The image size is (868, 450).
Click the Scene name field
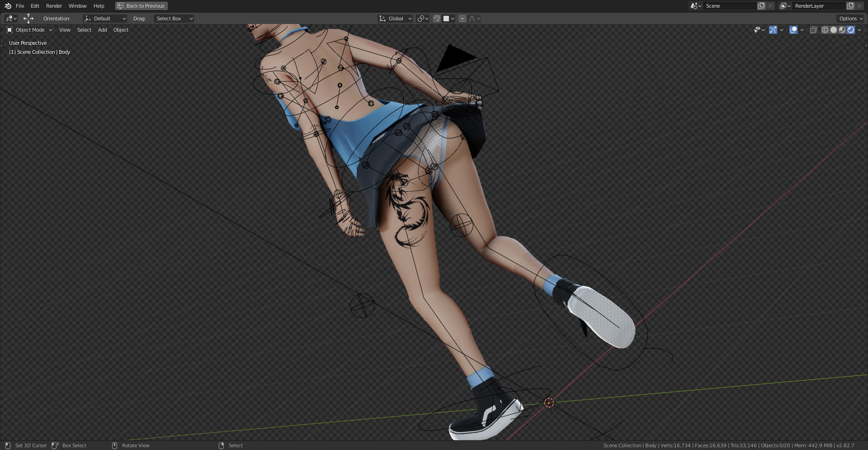(x=730, y=6)
